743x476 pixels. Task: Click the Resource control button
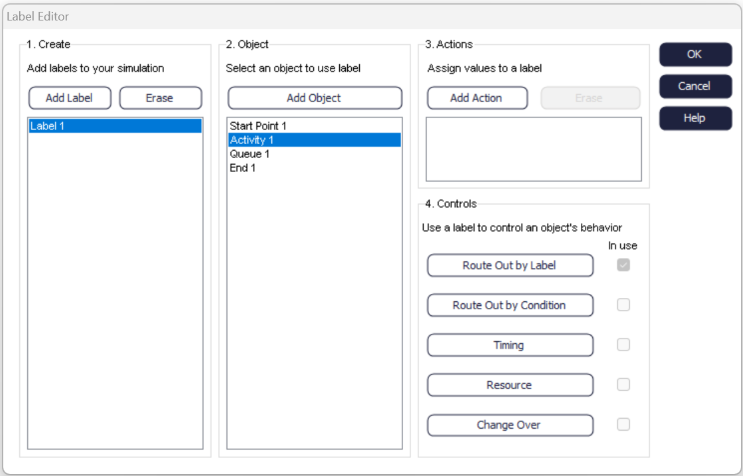(x=510, y=385)
